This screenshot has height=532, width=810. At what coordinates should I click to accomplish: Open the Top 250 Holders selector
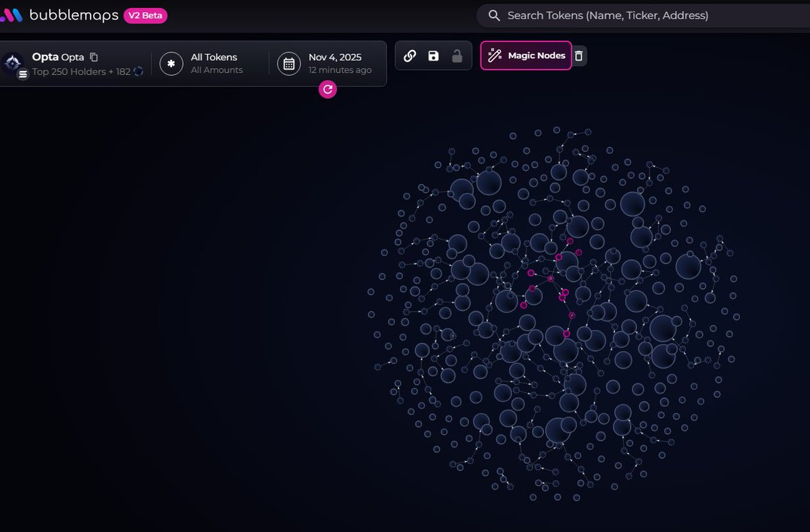point(81,72)
